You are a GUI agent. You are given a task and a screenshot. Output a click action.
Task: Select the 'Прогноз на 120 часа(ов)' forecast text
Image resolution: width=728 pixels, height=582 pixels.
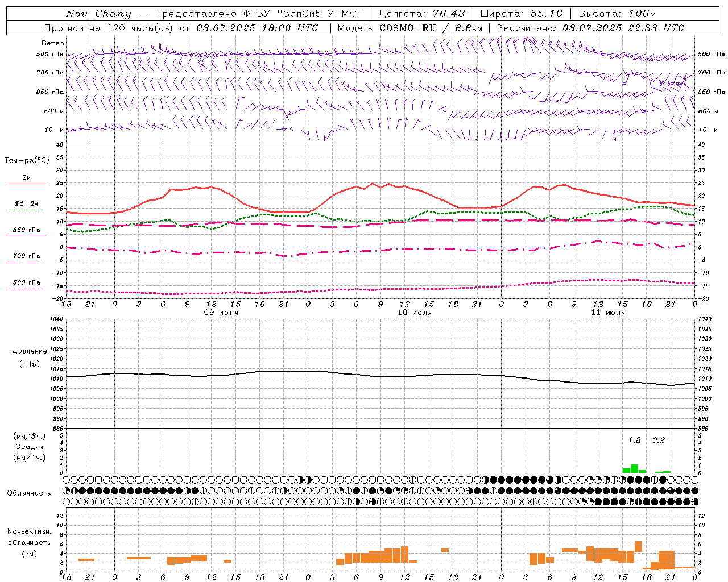point(109,28)
